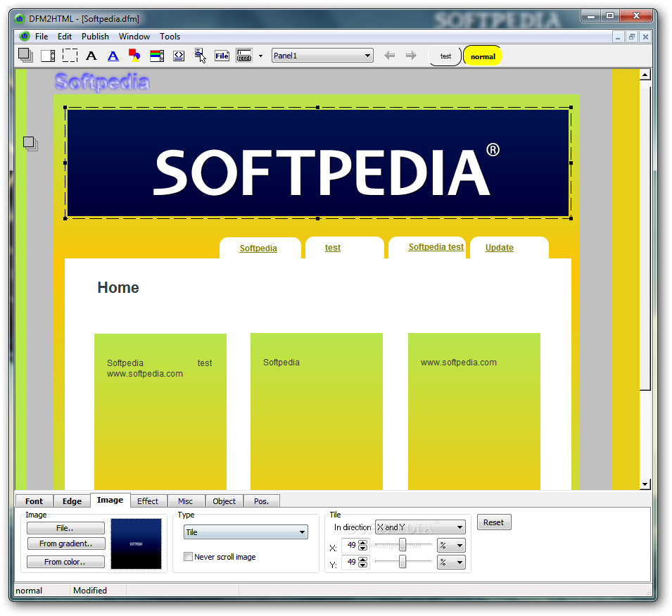Screen dimensions: 672x616
Task: Click the scroll down arrow of canvas
Action: coord(645,484)
